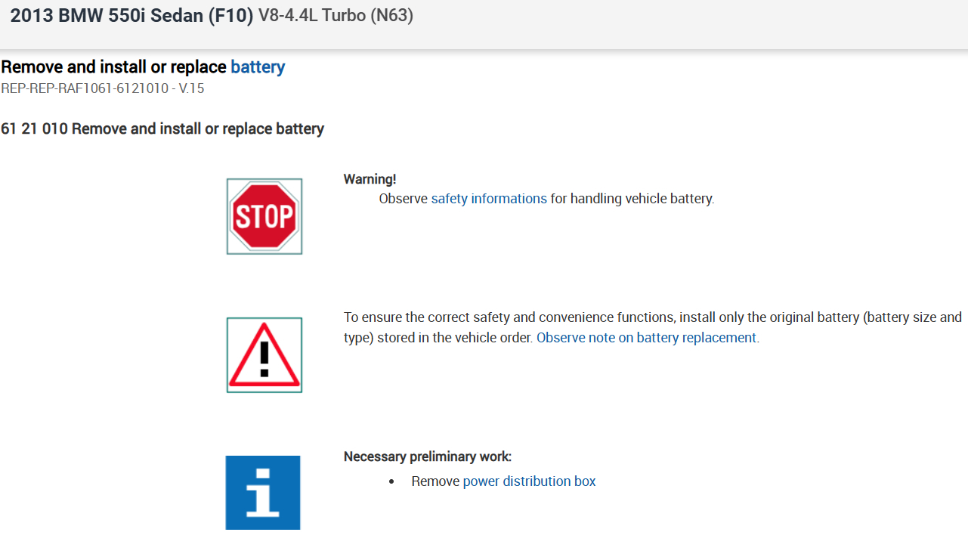The width and height of the screenshot is (968, 560).
Task: Click the word Observe before safety informations
Action: tap(403, 199)
